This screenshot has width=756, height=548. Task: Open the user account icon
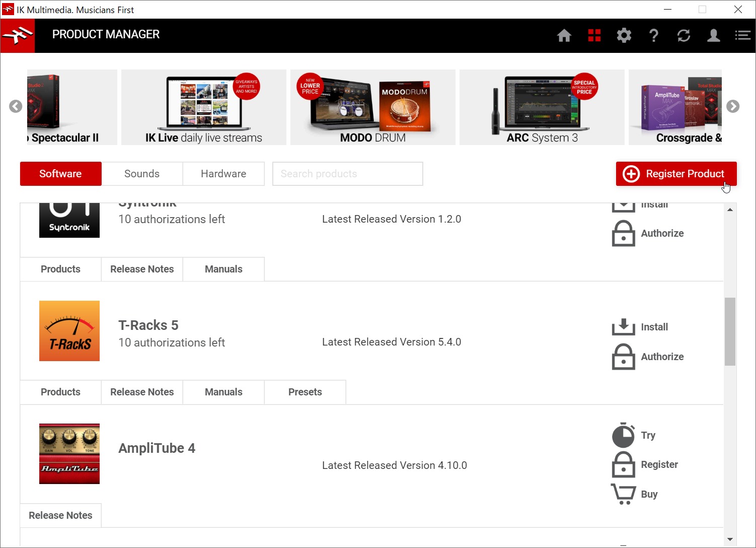[713, 35]
